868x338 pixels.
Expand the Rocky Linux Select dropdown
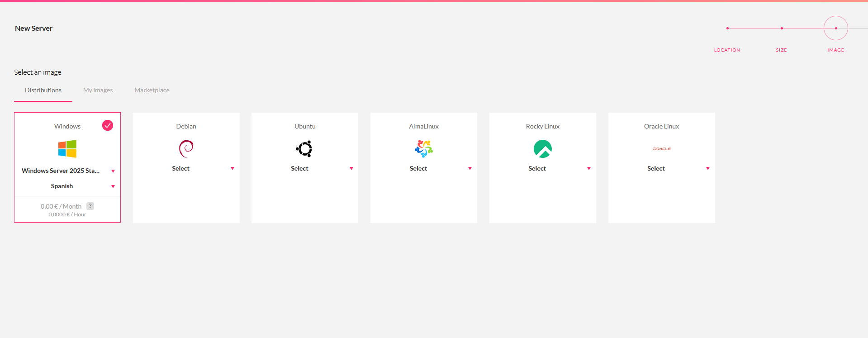543,168
